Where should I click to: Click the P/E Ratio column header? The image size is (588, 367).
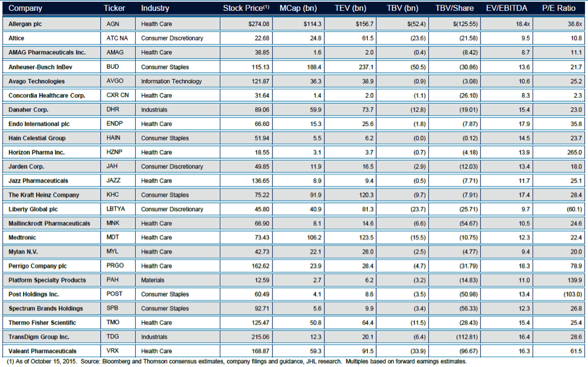pos(558,8)
